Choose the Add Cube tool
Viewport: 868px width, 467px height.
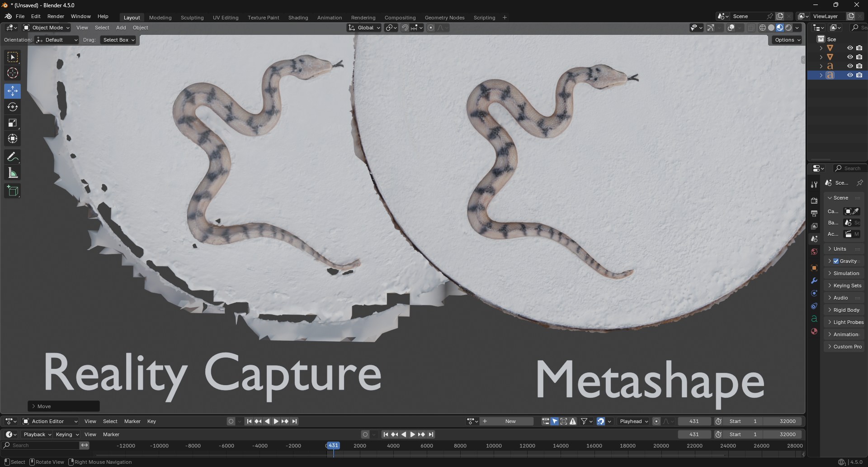13,191
